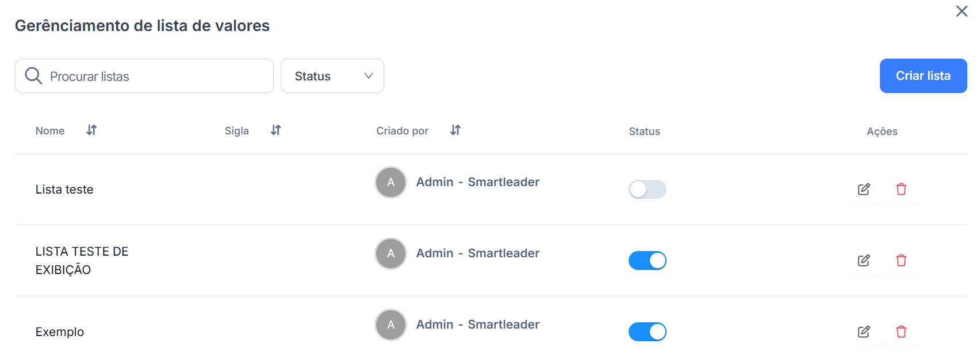Click the magnifier search icon
This screenshot has width=980, height=355.
(33, 76)
